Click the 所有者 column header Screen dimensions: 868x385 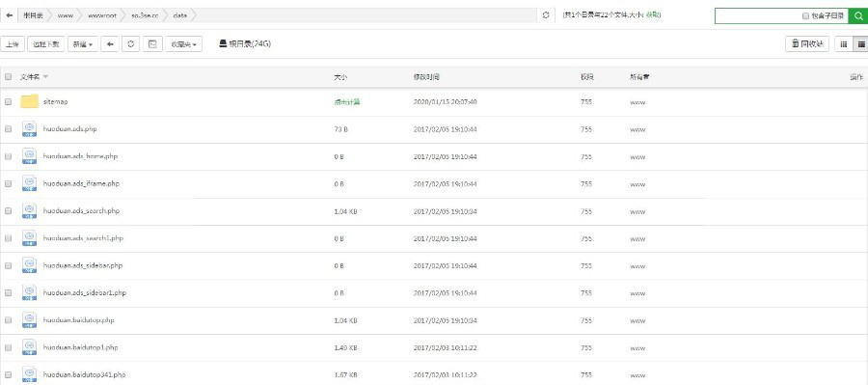click(639, 77)
